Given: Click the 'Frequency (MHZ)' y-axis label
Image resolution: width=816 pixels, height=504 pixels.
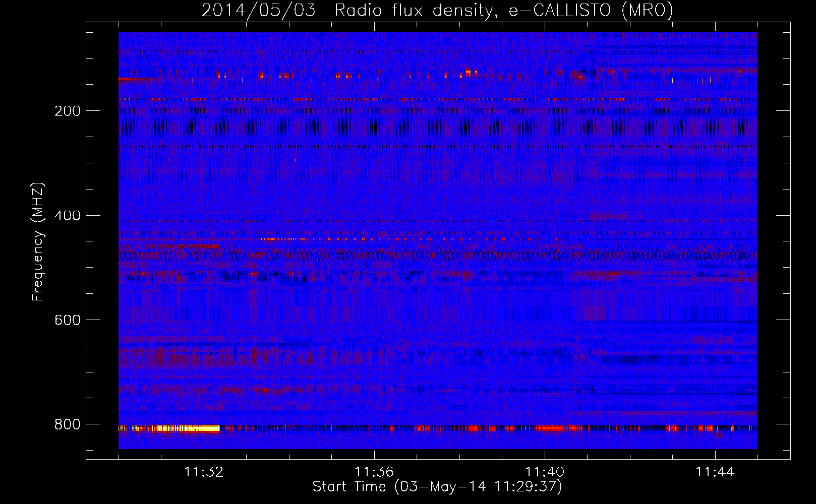Looking at the screenshot, I should click(x=37, y=242).
